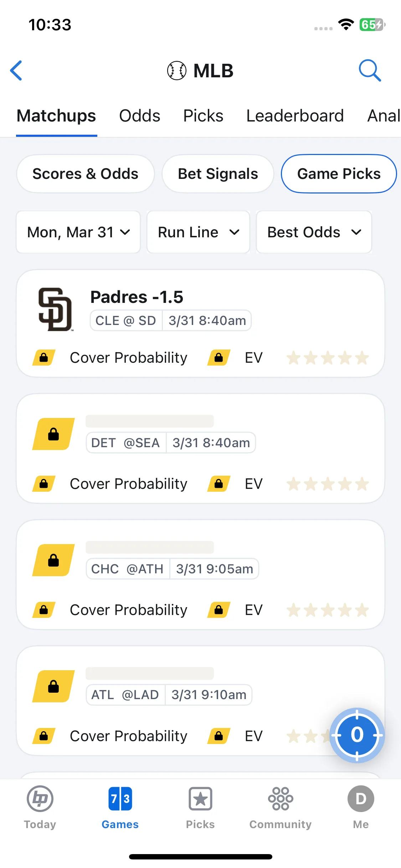Switch to the Odds tab

[140, 116]
